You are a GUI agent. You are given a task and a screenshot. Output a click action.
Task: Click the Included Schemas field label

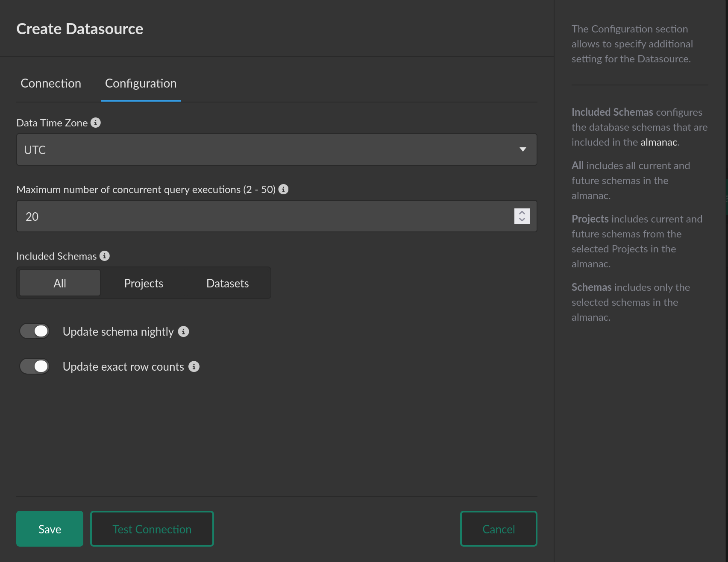56,256
